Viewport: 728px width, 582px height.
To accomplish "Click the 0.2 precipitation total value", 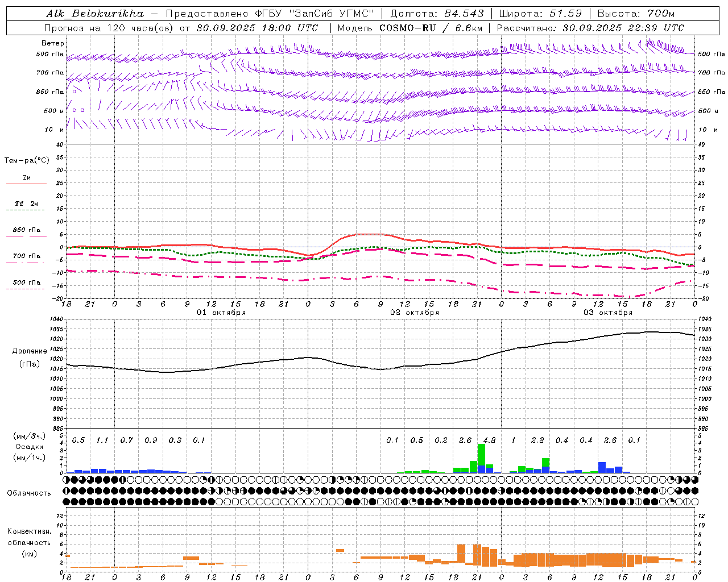I will tap(441, 440).
